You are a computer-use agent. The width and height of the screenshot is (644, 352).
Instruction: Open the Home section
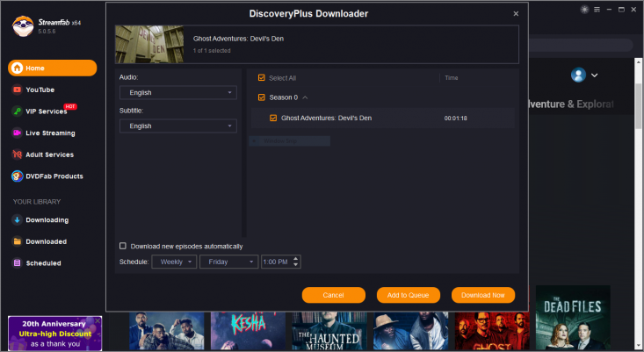tap(52, 68)
